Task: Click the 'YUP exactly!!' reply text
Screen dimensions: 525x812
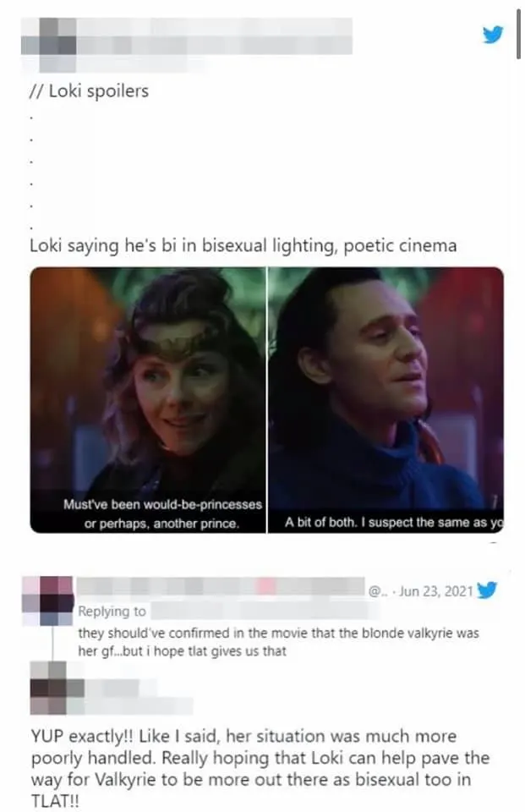Action: (x=260, y=768)
